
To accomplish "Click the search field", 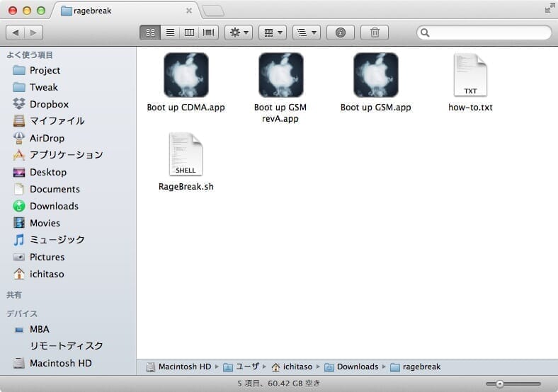I will click(484, 33).
